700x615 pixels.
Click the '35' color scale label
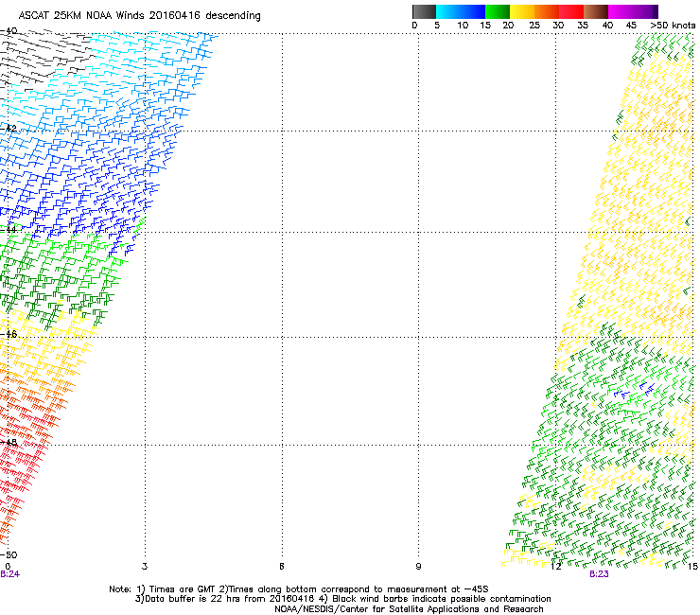[x=583, y=26]
